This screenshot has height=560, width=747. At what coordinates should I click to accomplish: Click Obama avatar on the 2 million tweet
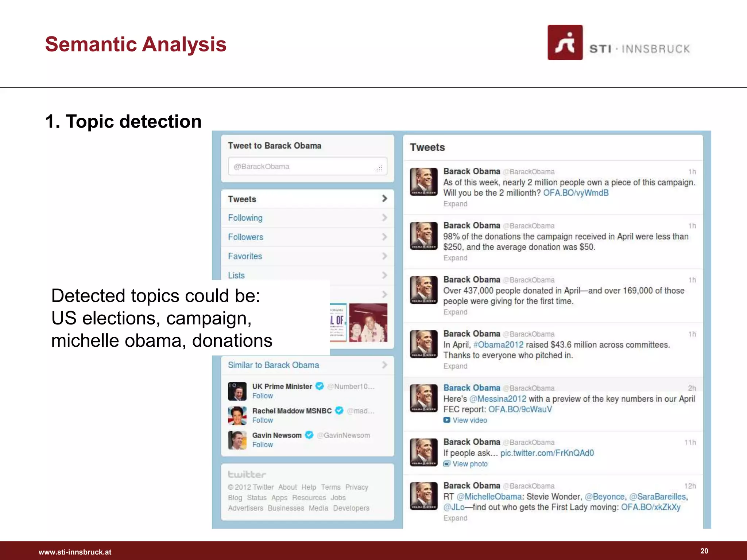pos(423,182)
